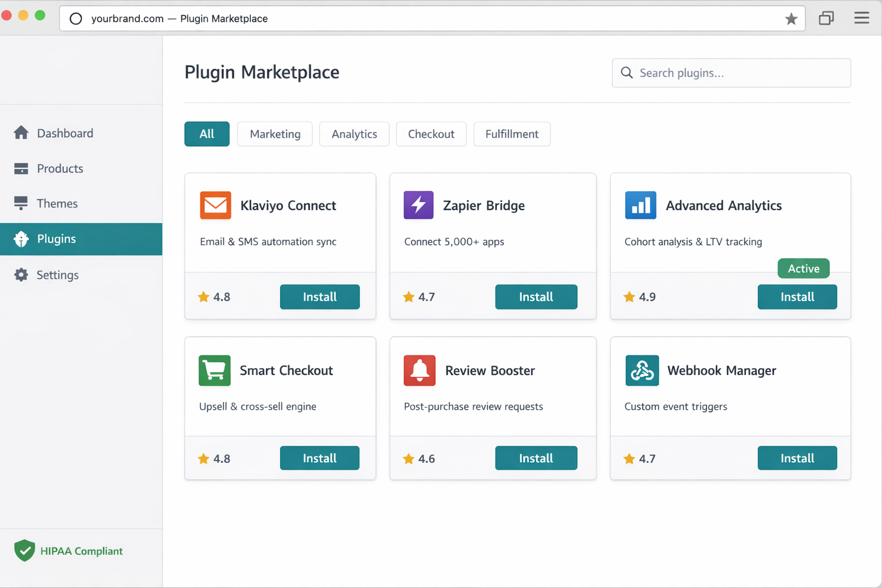
Task: Click Install on Advanced Analytics
Action: tap(798, 297)
